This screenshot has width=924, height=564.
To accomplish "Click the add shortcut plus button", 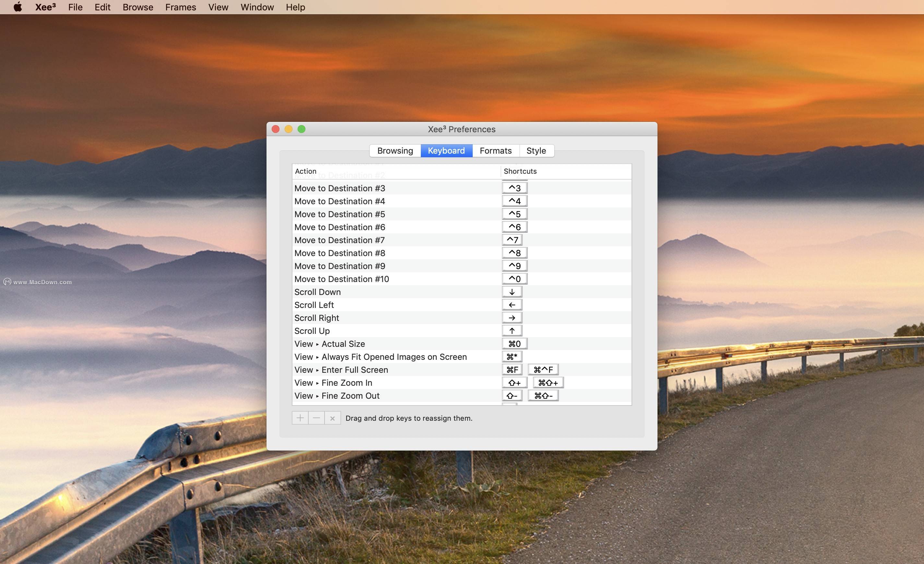I will pyautogui.click(x=300, y=417).
